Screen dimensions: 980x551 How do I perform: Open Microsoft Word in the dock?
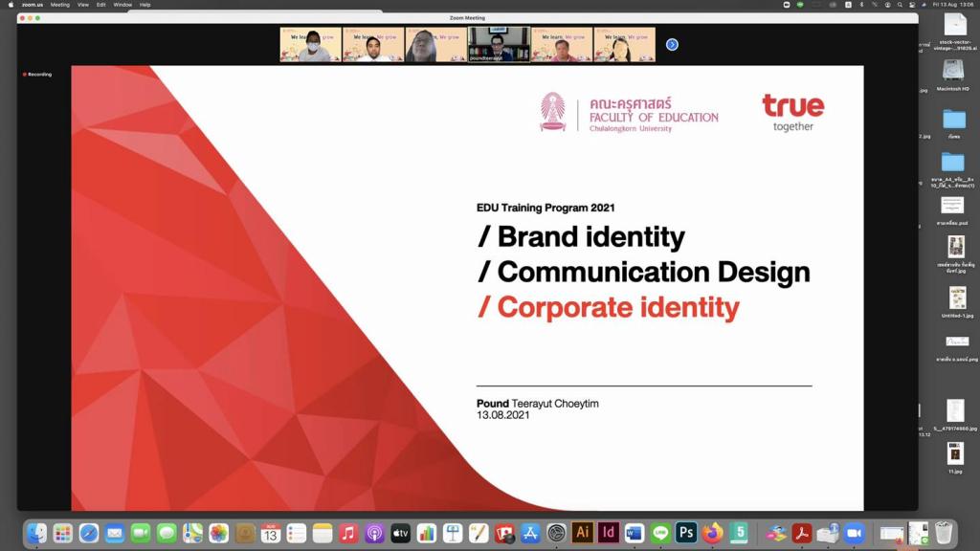(635, 533)
